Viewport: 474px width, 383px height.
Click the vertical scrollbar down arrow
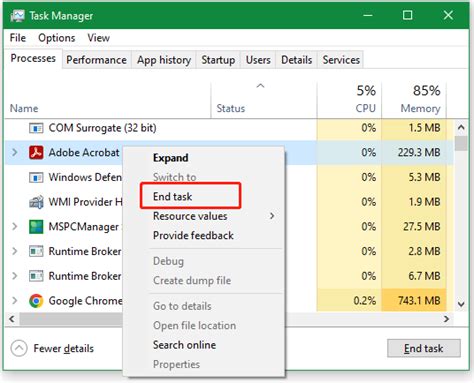[461, 304]
